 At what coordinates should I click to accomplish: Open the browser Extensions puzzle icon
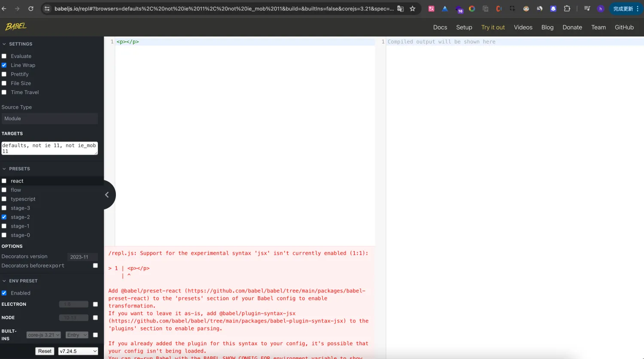click(567, 8)
